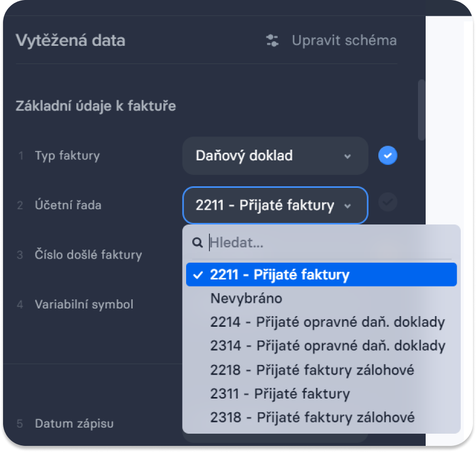Click the Číslo došlé faktury label
This screenshot has width=476, height=452.
(88, 255)
